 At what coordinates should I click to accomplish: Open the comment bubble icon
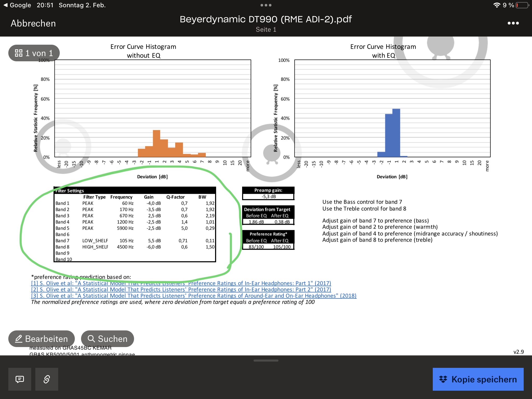pos(20,379)
